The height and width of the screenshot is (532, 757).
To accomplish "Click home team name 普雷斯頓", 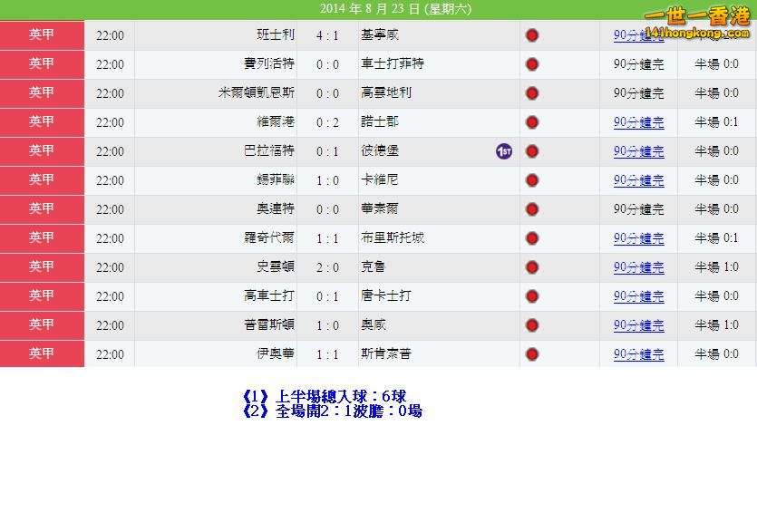I will tap(269, 324).
